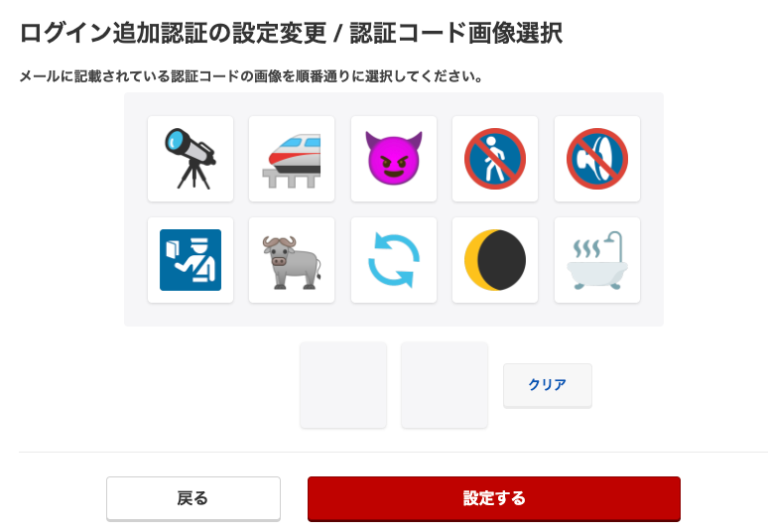Viewport: 768px width, 532px height.
Task: Click the instruction text about メール認証コード
Action: (251, 76)
